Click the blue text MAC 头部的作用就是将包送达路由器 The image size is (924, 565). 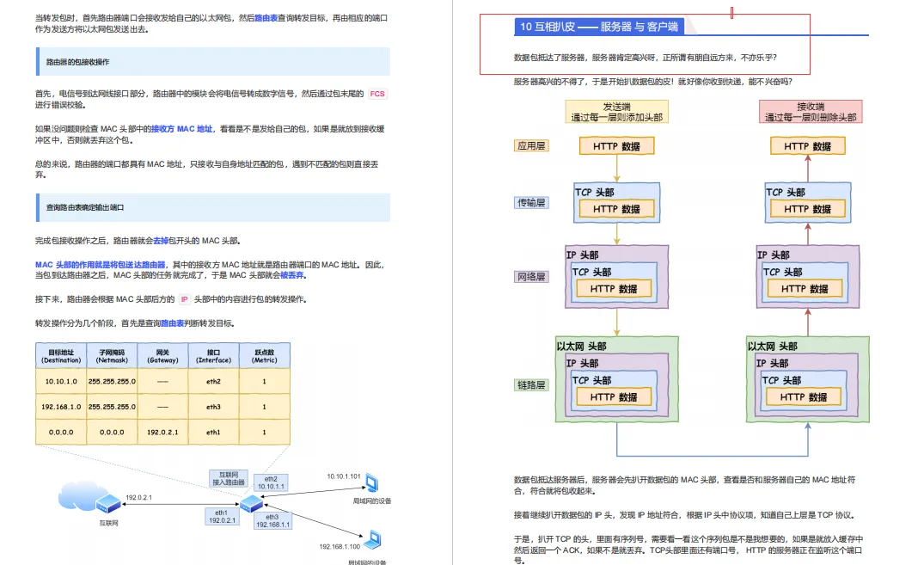point(101,265)
